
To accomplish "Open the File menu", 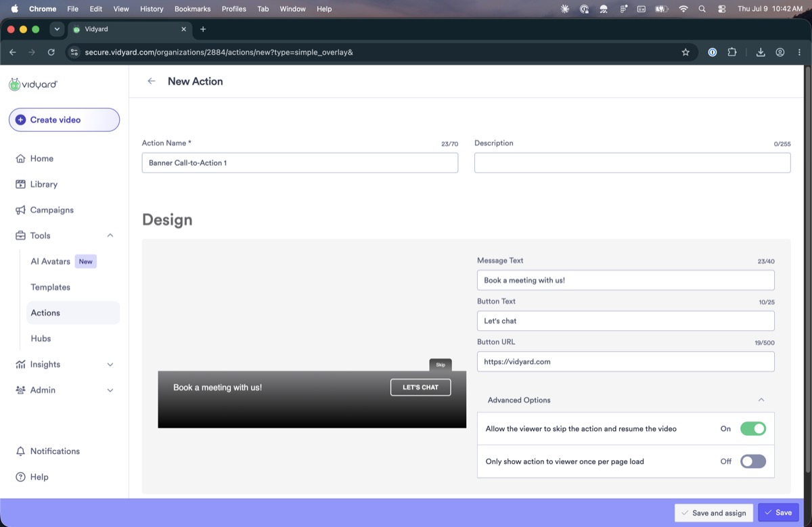I will pyautogui.click(x=73, y=9).
